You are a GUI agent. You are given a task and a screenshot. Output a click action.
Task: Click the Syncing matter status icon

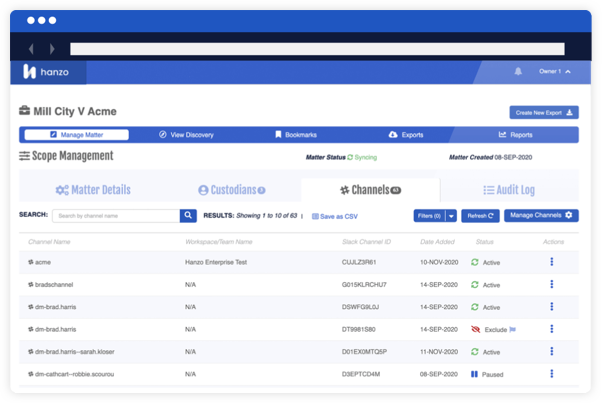coord(350,157)
